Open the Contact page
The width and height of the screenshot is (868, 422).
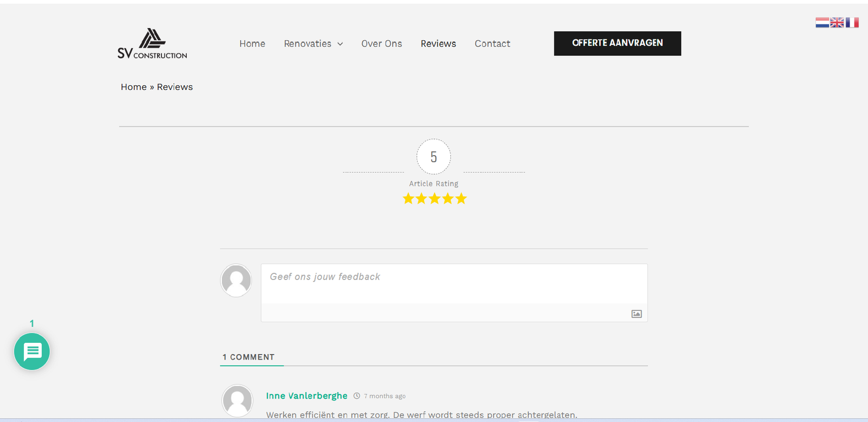[x=492, y=44]
